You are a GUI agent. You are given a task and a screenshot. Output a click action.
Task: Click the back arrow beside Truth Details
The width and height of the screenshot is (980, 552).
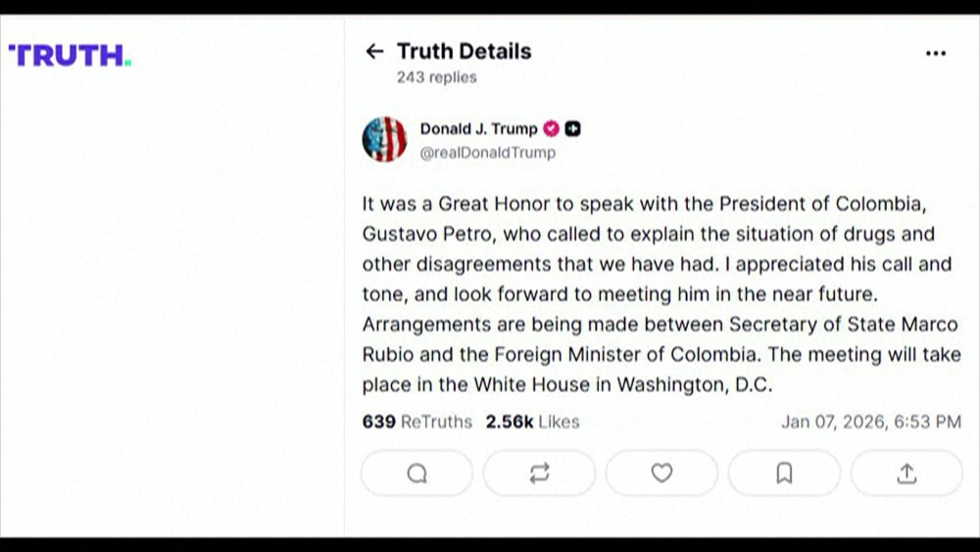coord(373,51)
